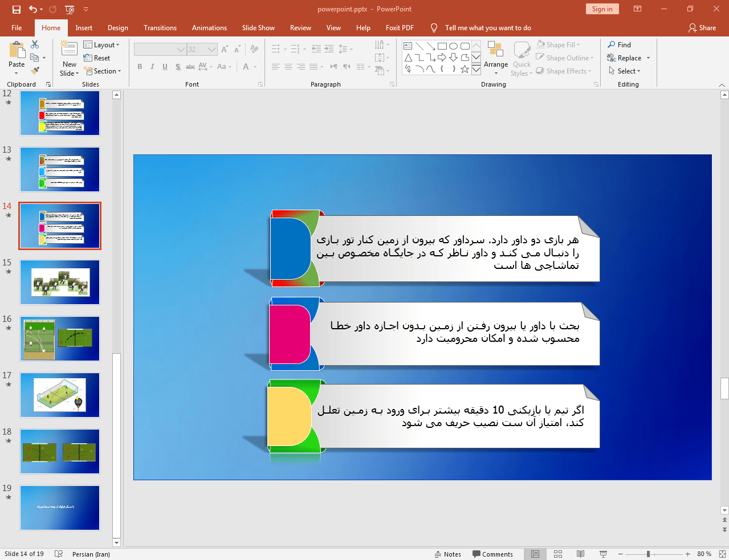Insert a New Slide

(69, 59)
